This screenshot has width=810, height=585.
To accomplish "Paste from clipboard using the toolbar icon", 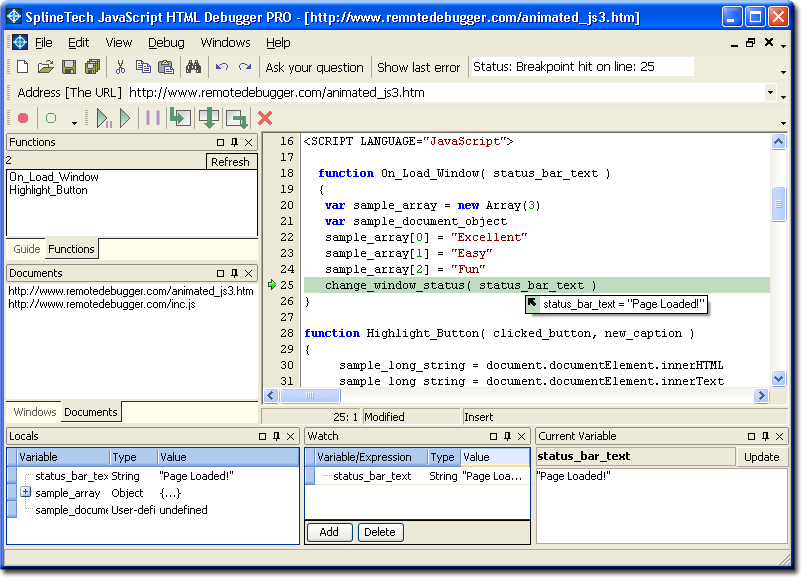I will [166, 67].
